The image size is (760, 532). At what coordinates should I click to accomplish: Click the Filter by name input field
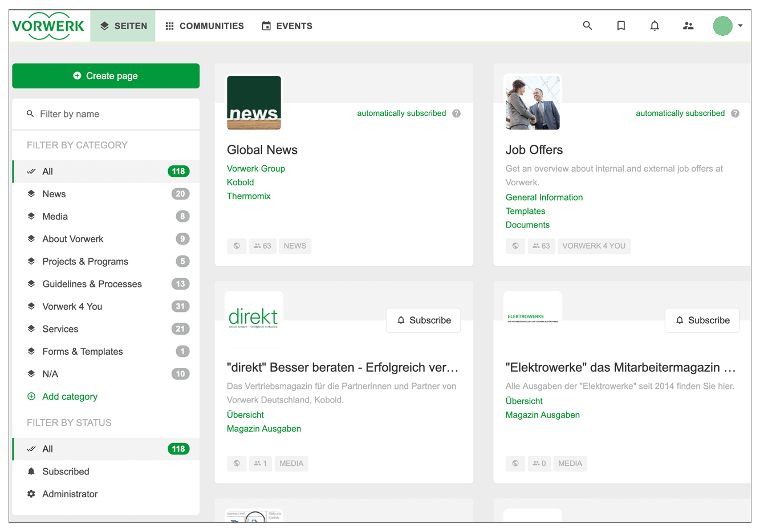click(x=105, y=113)
